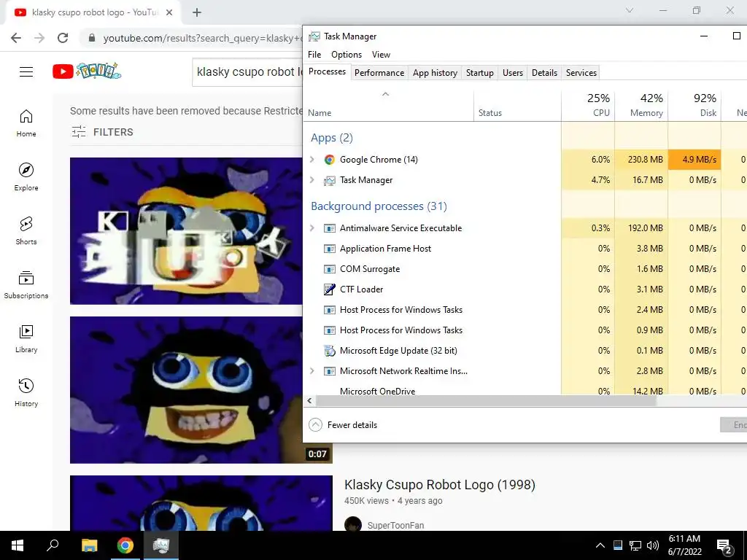Viewport: 747px width, 560px height.
Task: Switch to Details tab
Action: [x=544, y=73]
